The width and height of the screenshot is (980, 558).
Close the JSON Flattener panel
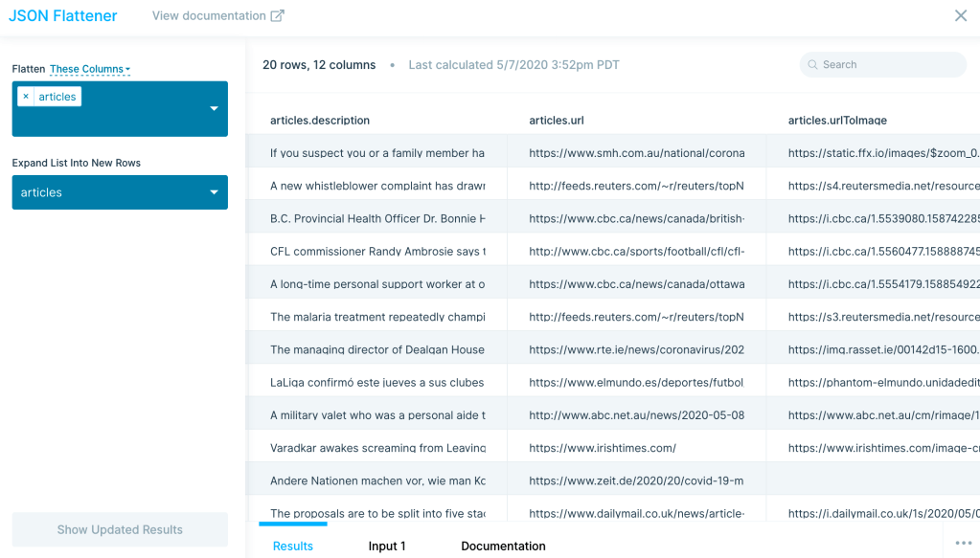[960, 16]
